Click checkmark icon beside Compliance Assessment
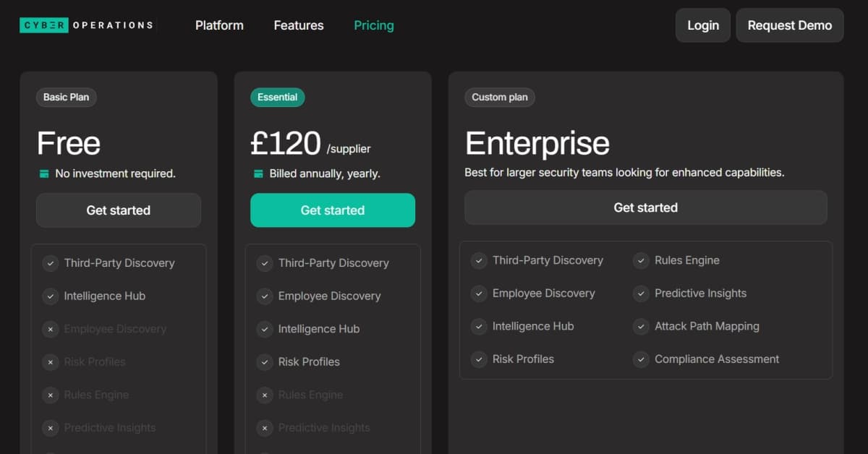Screen dimensions: 868x454 click(x=641, y=359)
